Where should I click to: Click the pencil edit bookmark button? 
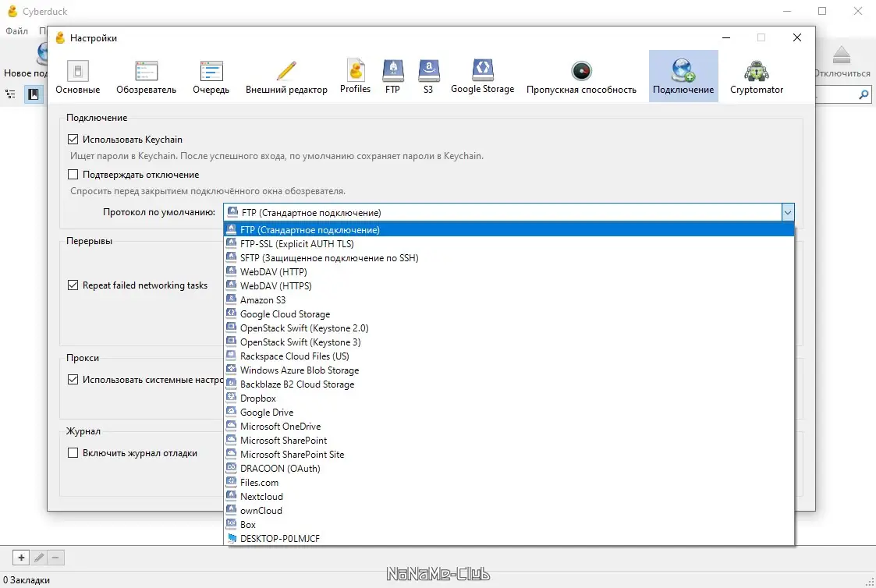point(38,558)
